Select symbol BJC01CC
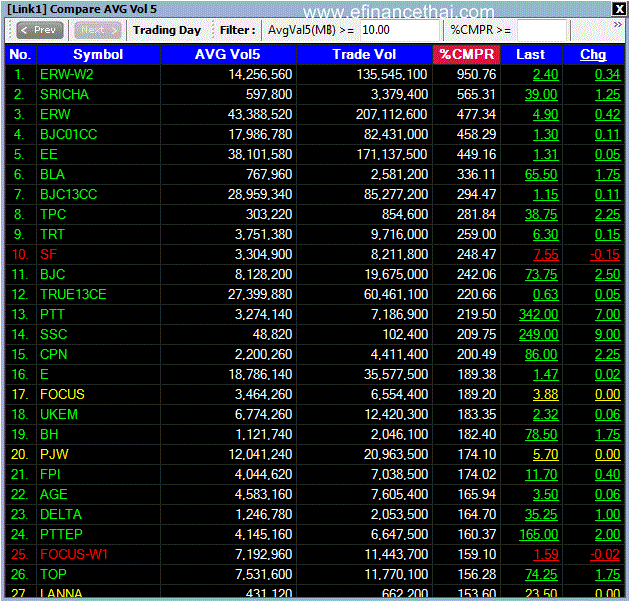The image size is (630, 602). click(68, 135)
